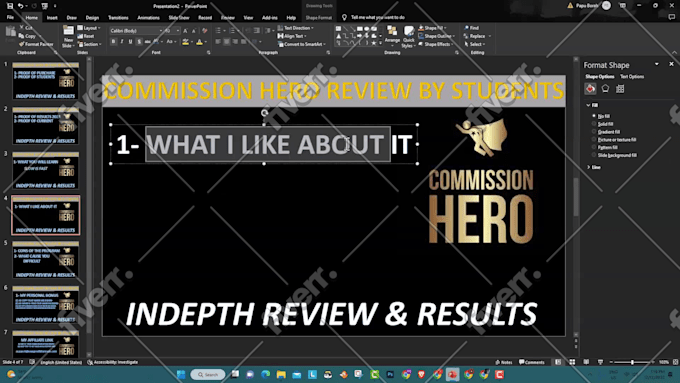
Task: Select slide 6 thumbnail
Action: (46, 304)
